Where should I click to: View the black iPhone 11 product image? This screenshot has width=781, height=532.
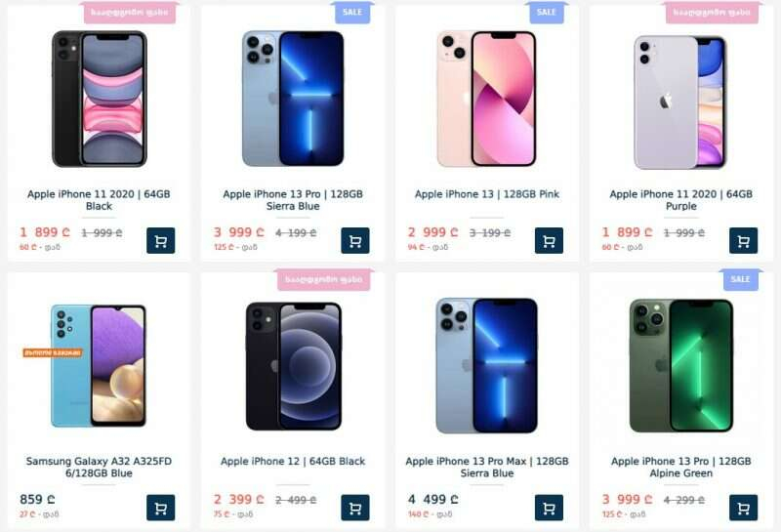click(x=100, y=99)
